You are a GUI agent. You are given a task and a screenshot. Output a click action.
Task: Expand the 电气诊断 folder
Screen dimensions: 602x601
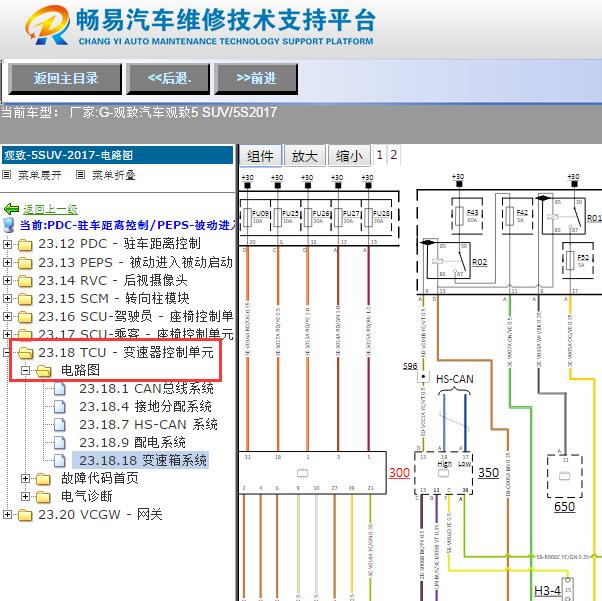(25, 497)
